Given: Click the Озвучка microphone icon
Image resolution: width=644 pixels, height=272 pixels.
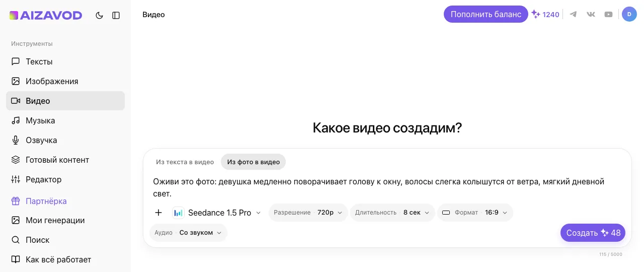Looking at the screenshot, I should pos(16,140).
